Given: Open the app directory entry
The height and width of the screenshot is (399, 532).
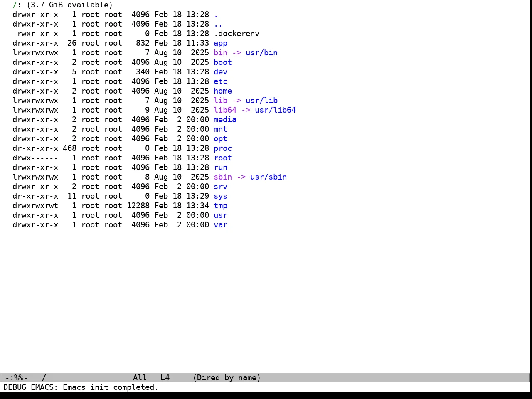Looking at the screenshot, I should point(220,43).
